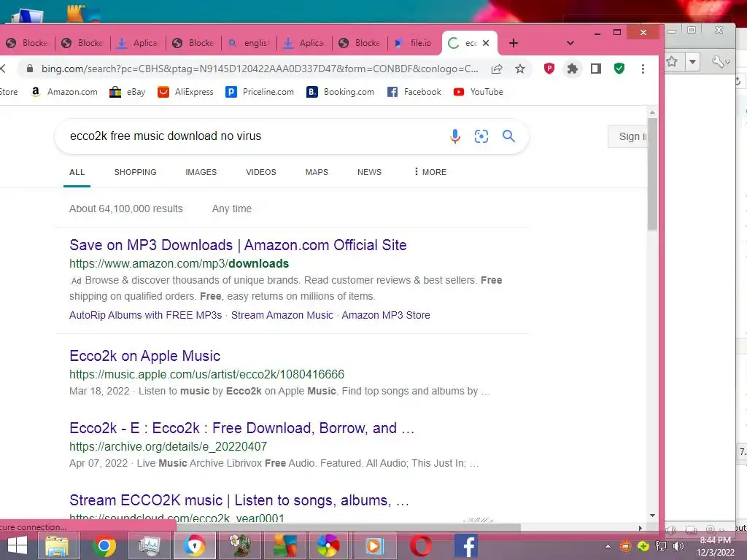Viewport: 747px width, 560px height.
Task: Open AutoRip Albums with FREE MP3s link
Action: coord(145,315)
